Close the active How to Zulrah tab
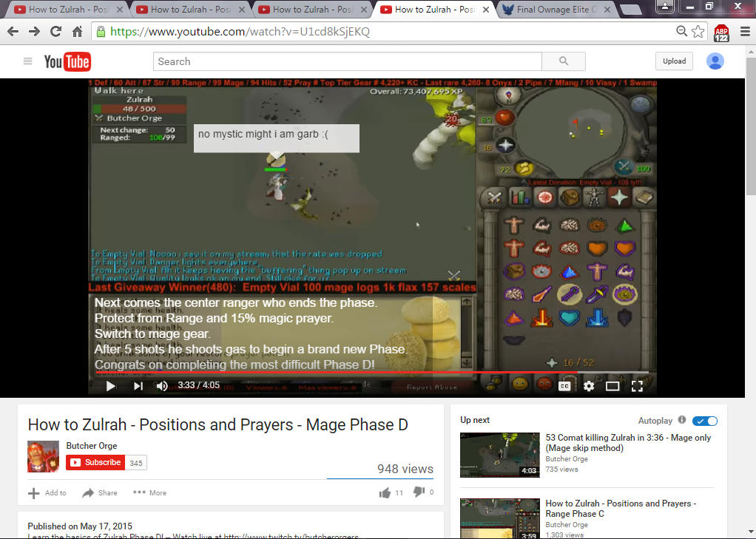This screenshot has width=756, height=539. pos(486,9)
